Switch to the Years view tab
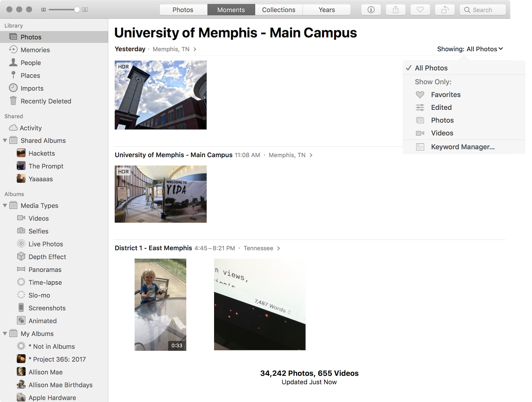This screenshot has width=532, height=402. (x=327, y=10)
